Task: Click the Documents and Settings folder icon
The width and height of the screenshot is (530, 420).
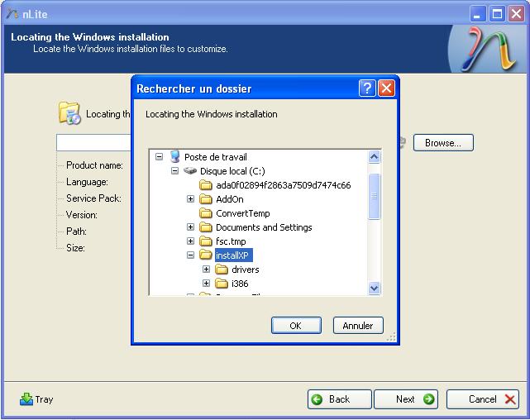Action: tap(206, 227)
